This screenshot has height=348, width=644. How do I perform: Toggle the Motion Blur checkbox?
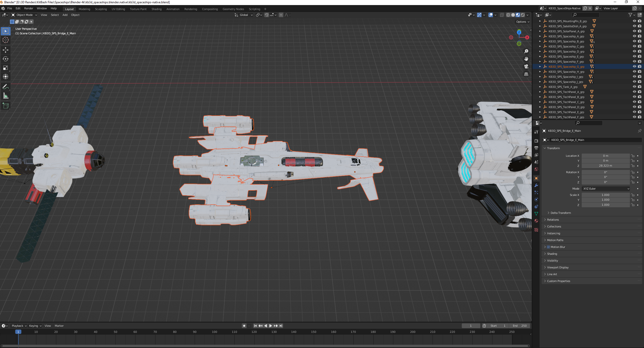click(548, 247)
